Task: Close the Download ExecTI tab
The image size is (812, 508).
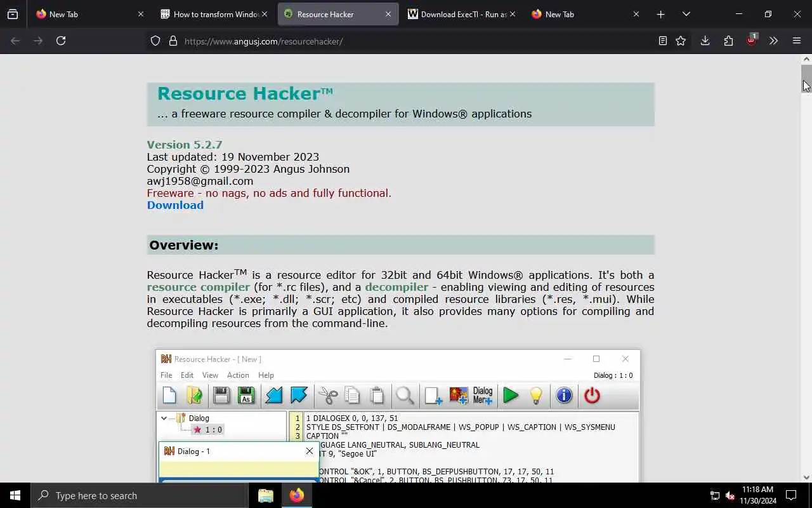Action: (513, 14)
